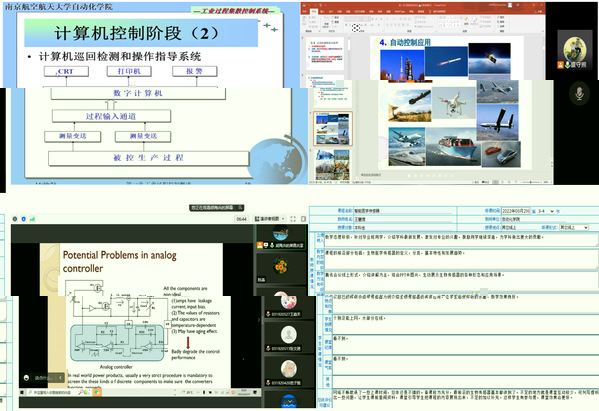Image resolution: width=599 pixels, height=411 pixels.
Task: Select the rocket launch picture on slide
Action: pos(402,66)
